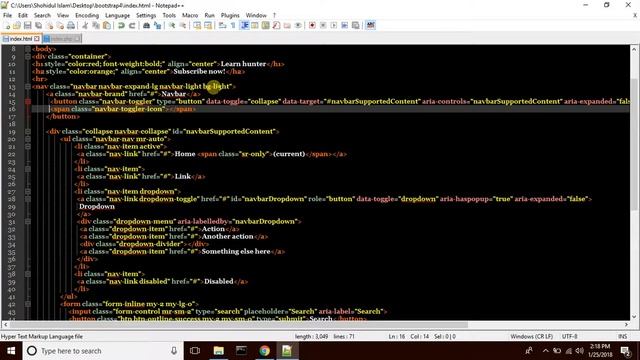This screenshot has height=360, width=640.
Task: Open the Plugins menu
Action: (x=230, y=15)
